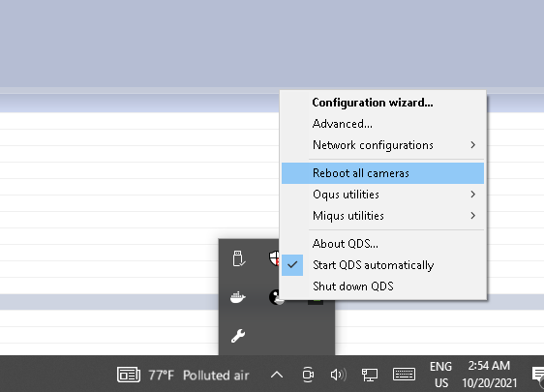Click the ENG US language indicator
544x392 pixels.
coord(441,375)
